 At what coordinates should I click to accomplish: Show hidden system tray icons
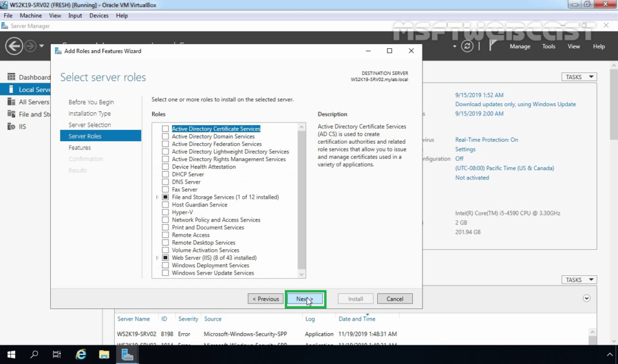[610, 354]
